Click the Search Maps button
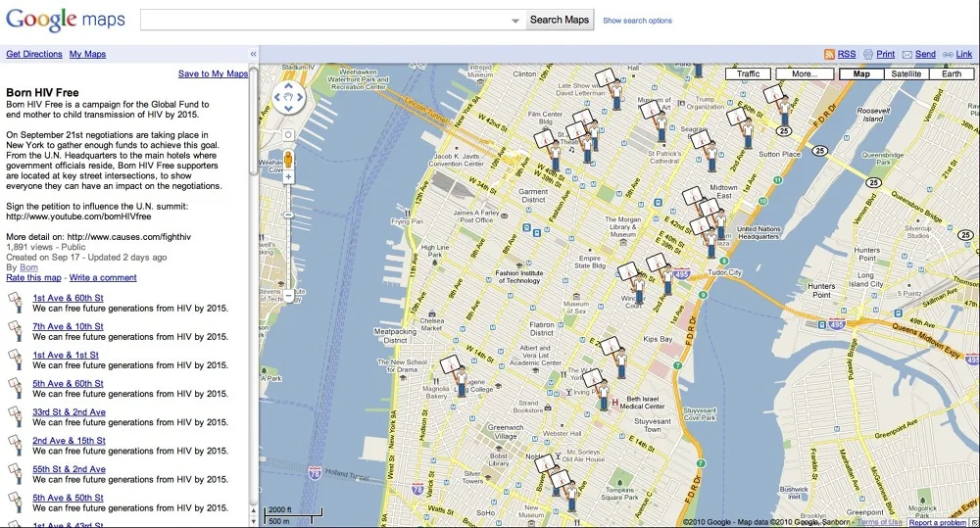980x528 pixels. (560, 20)
